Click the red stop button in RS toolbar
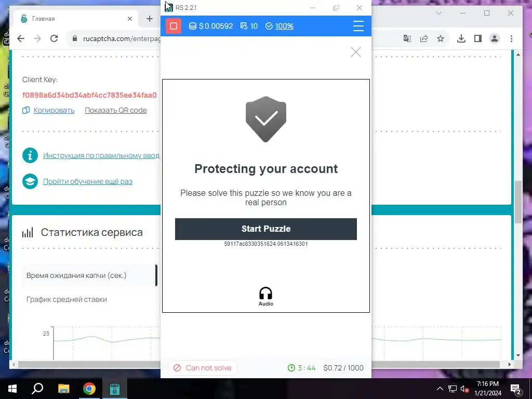This screenshot has width=532, height=399. (x=174, y=26)
